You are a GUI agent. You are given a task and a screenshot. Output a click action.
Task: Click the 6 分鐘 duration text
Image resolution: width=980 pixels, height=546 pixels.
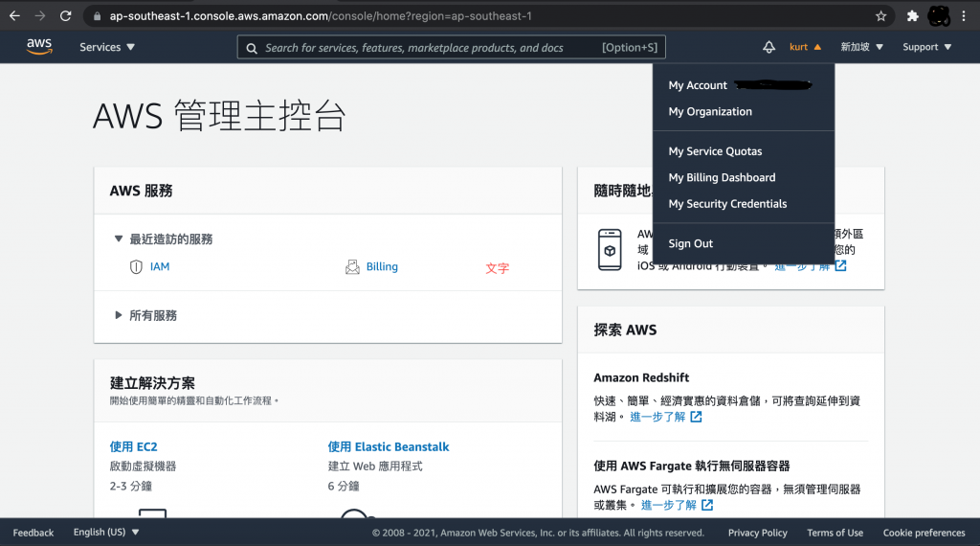pyautogui.click(x=344, y=486)
